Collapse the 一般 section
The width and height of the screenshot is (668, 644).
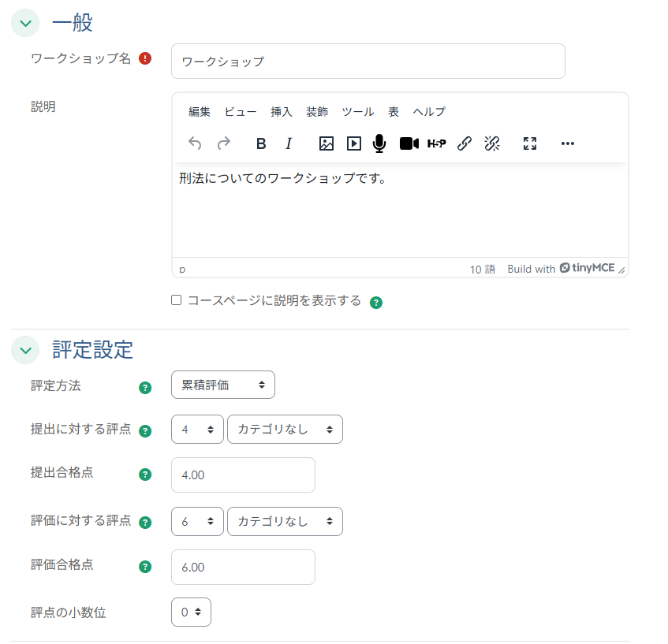(25, 24)
